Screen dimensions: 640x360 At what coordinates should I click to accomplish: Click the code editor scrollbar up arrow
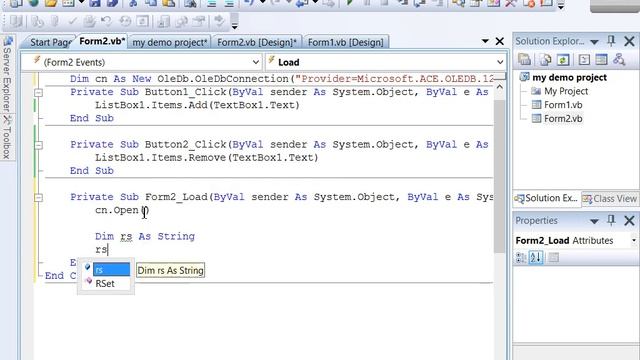(x=500, y=87)
